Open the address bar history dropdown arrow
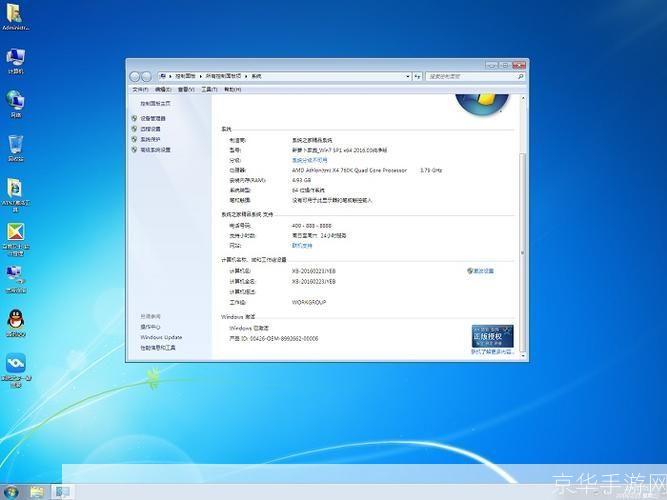This screenshot has width=667, height=500. coord(408,76)
